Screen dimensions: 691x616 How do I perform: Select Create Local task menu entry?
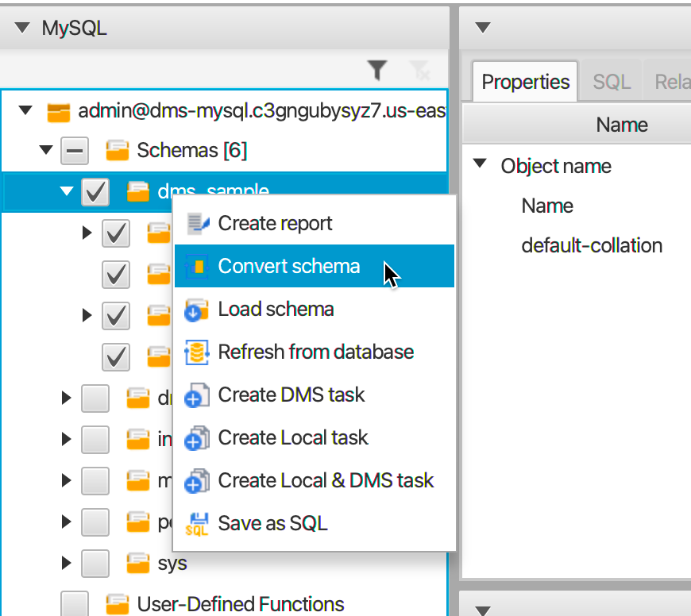pyautogui.click(x=315, y=437)
